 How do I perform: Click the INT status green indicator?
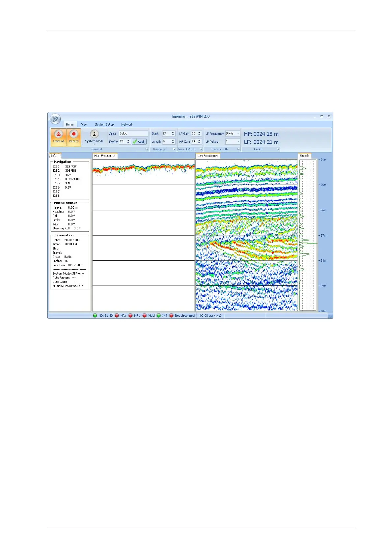click(158, 316)
